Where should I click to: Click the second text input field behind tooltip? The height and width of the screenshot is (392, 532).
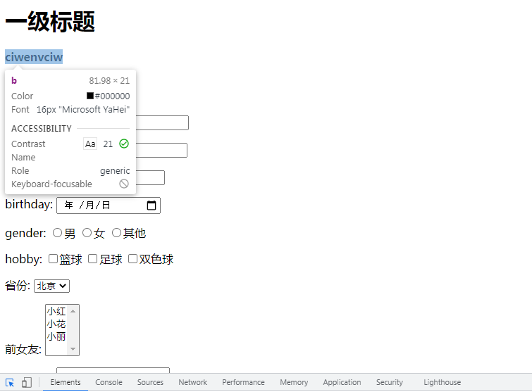pyautogui.click(x=161, y=150)
